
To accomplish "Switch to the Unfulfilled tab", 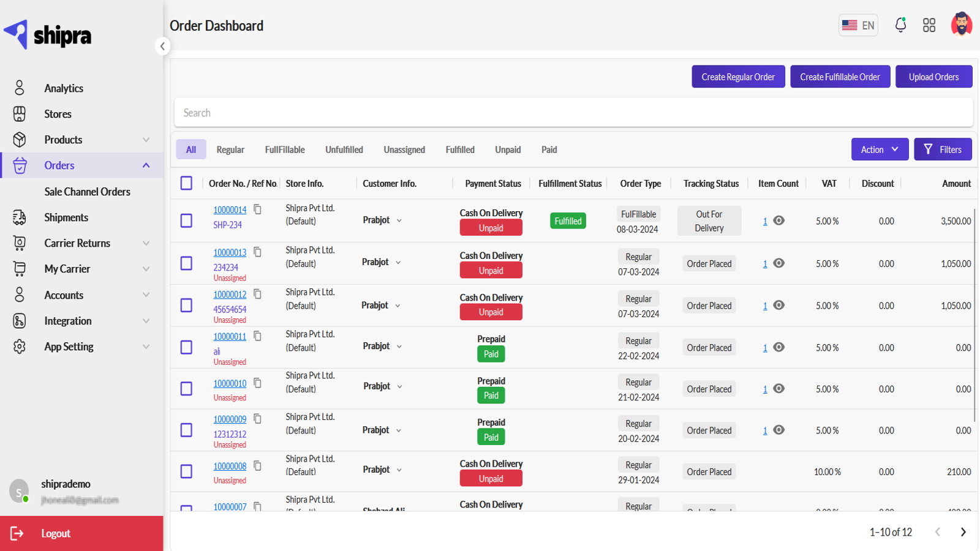I will 344,149.
